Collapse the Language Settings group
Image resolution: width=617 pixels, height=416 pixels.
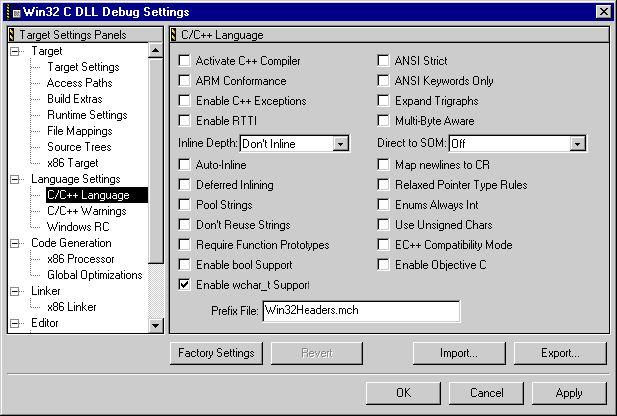click(15, 179)
